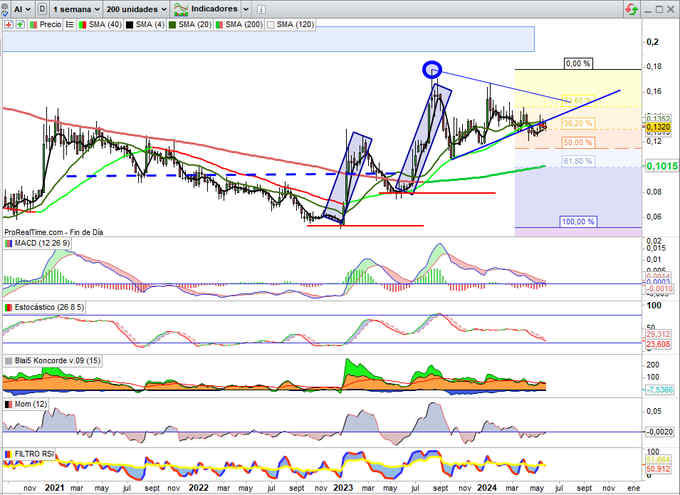Click the green up-arrow icon in legend bar
Screen dimensions: 680x495
(x=20, y=25)
